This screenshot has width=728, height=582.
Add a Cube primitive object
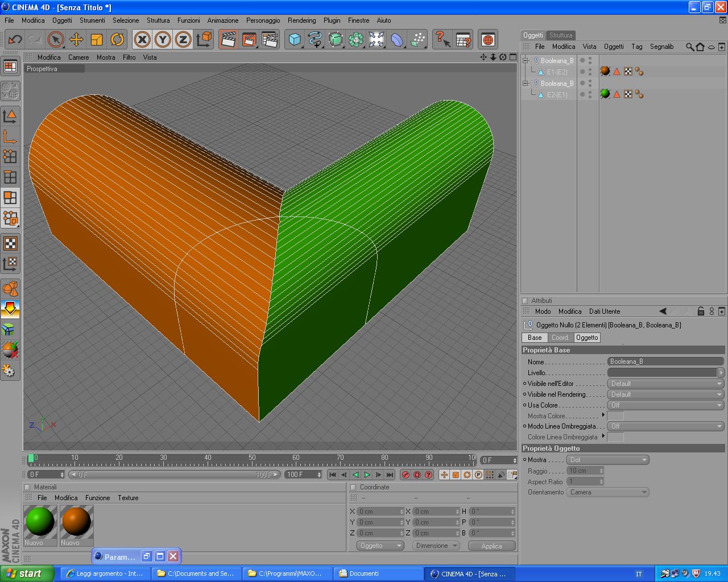[295, 39]
